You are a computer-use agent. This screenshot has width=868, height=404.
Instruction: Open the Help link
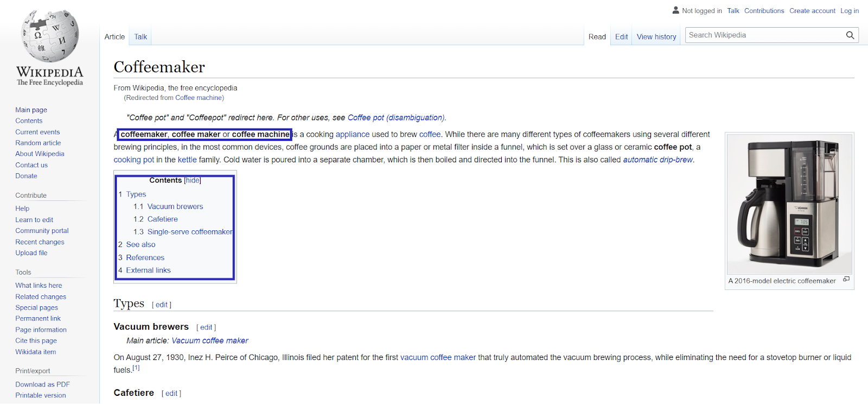coord(22,209)
